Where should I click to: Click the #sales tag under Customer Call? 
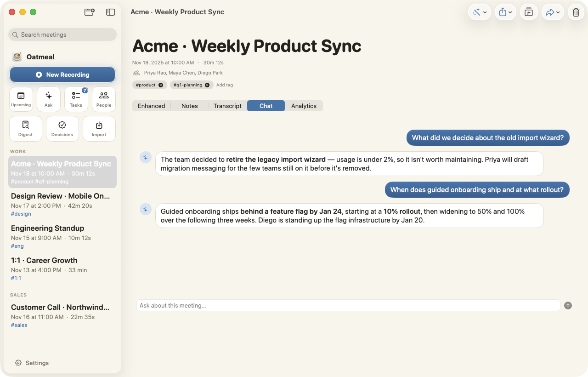point(19,325)
